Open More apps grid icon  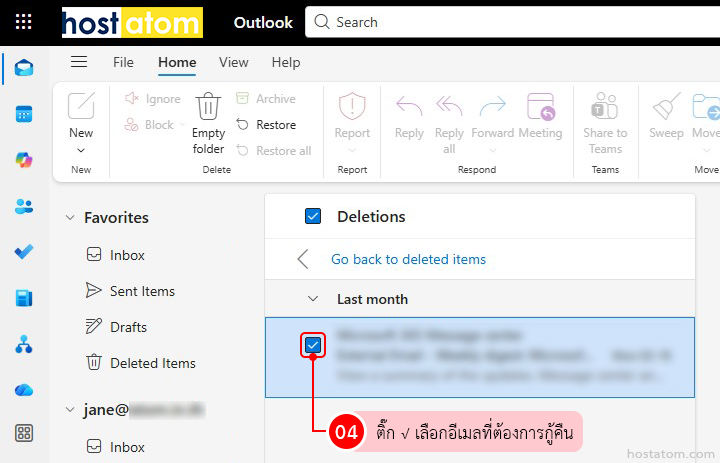24,433
